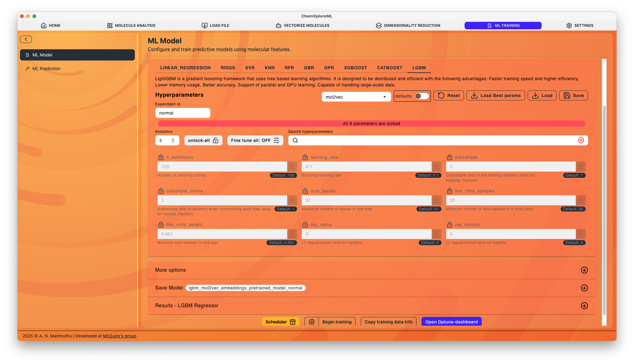Click the unlock-all toggle button
Viewport: 634px width, 364px height.
203,140
